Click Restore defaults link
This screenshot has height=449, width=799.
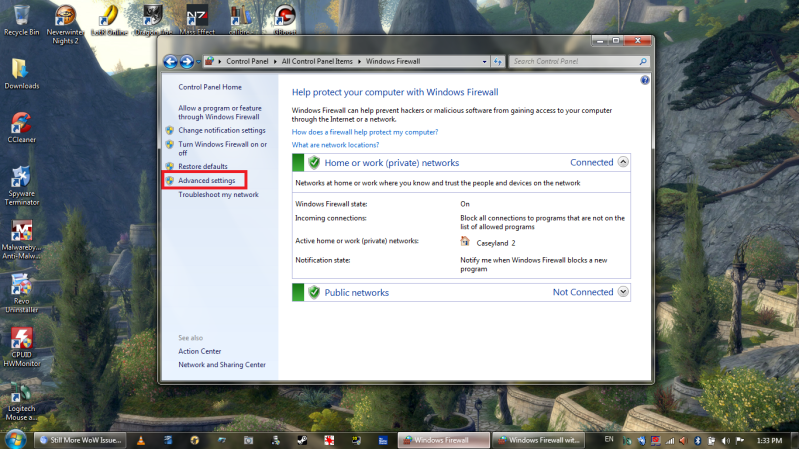[203, 166]
